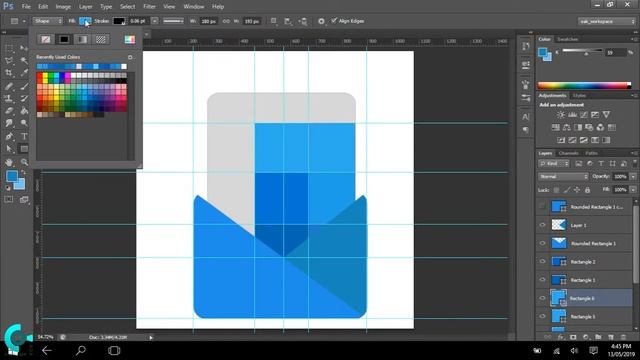Toggle the Align Edges checkbox
640x360 pixels.
pyautogui.click(x=334, y=20)
